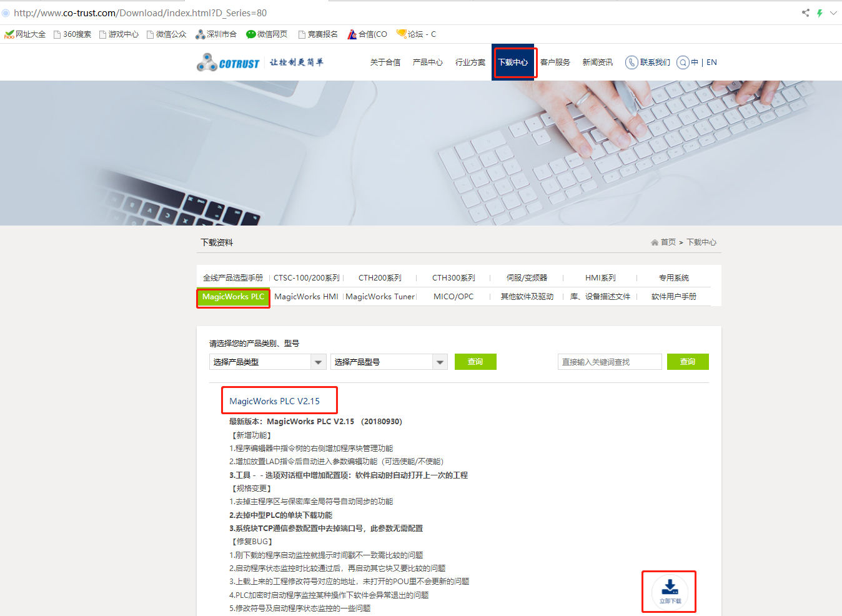Screen dimensions: 842x616
Task: Open the 下载中心 menu
Action: [513, 62]
